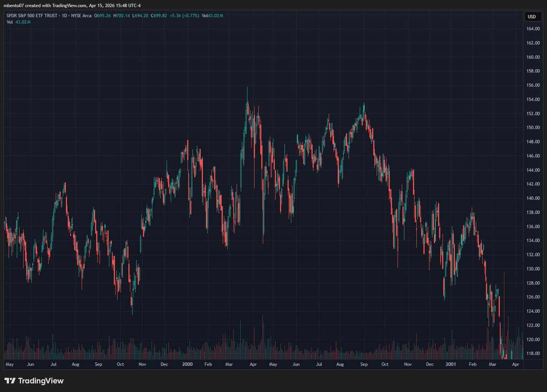547x392 pixels.
Task: Click the 146.00 price axis label
Action: click(x=533, y=156)
